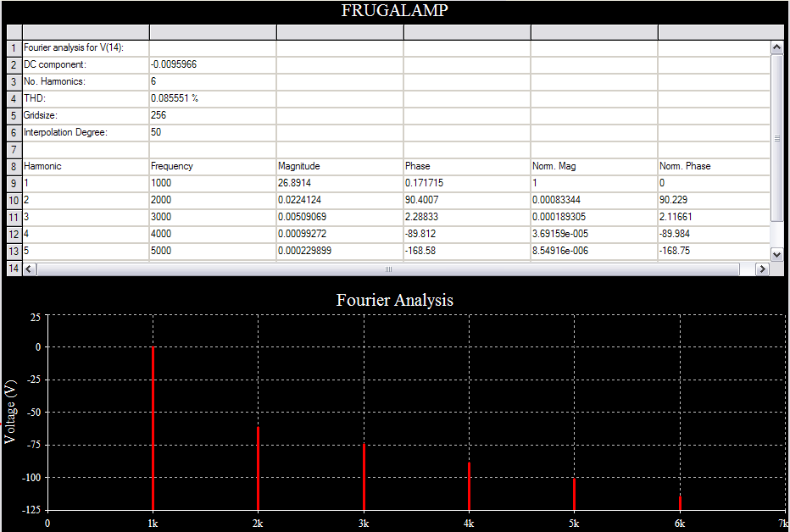Click the red spectrum bar at 5k
This screenshot has width=790, height=532.
575,494
